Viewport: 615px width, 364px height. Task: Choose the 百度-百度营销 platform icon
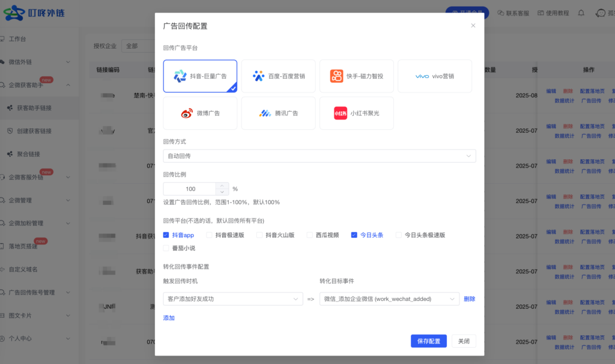(259, 76)
